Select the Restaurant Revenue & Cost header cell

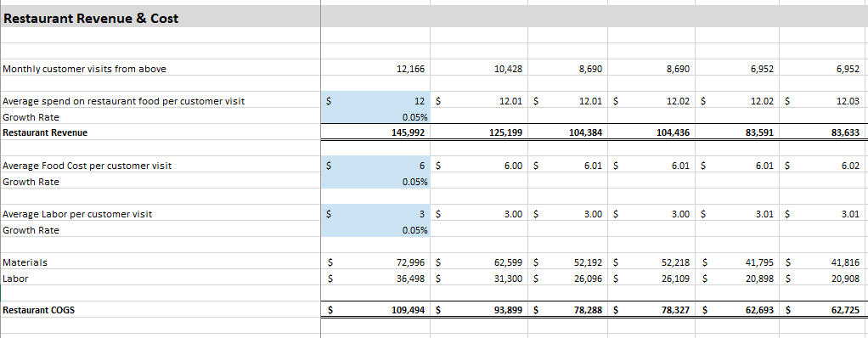(x=161, y=18)
